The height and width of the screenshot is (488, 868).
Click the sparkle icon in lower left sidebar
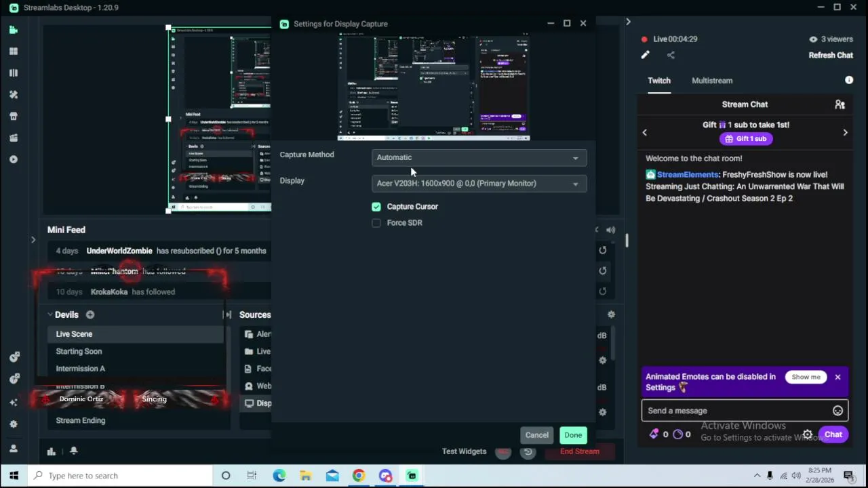pyautogui.click(x=14, y=403)
